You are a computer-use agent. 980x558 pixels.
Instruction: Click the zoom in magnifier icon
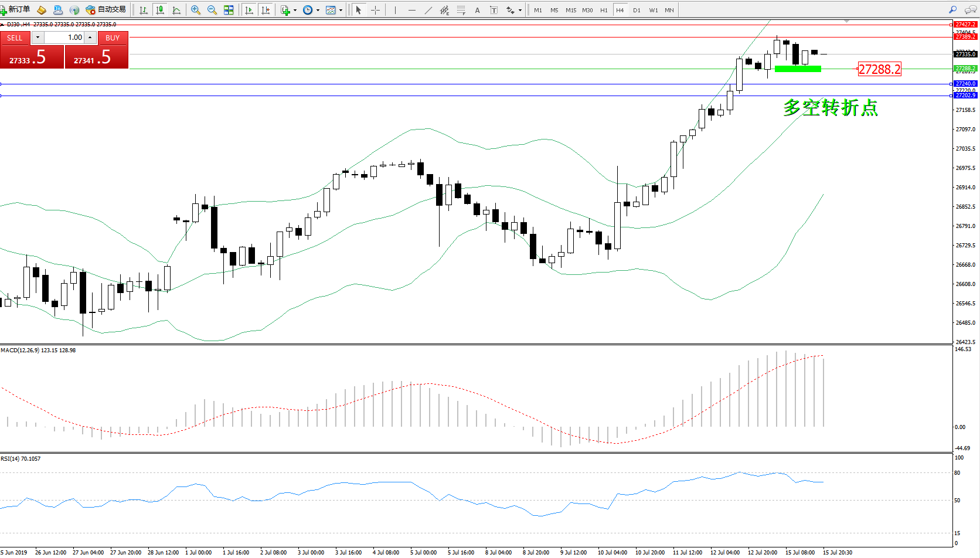196,10
